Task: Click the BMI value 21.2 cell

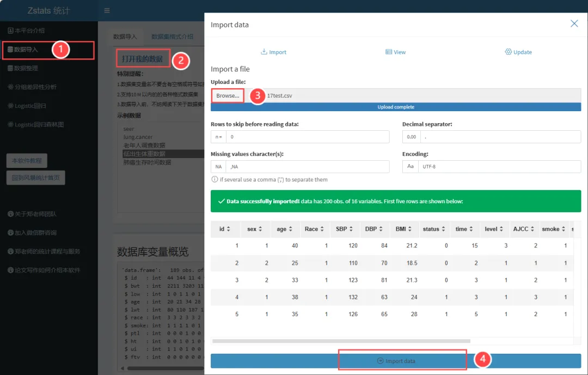Action: click(x=412, y=245)
